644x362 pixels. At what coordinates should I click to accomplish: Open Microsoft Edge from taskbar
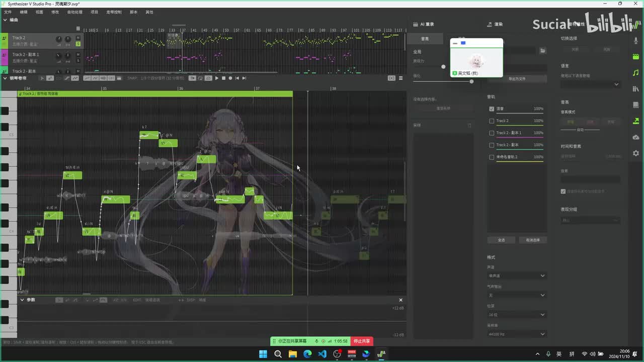[x=307, y=354]
